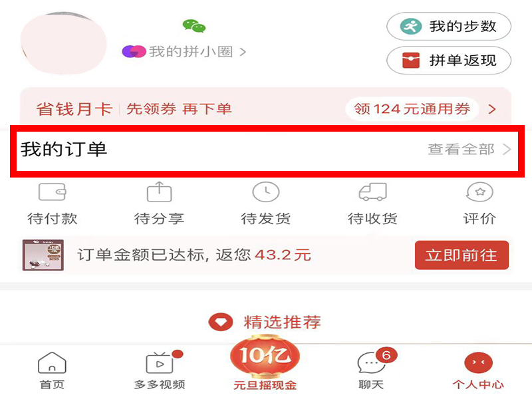Tap the 待收货 truck icon
This screenshot has height=399, width=532.
pyautogui.click(x=372, y=192)
